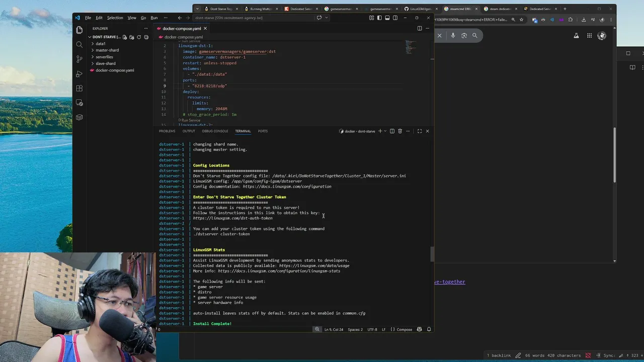This screenshot has height=362, width=644.
Task: Open the File menu
Action: click(88, 18)
